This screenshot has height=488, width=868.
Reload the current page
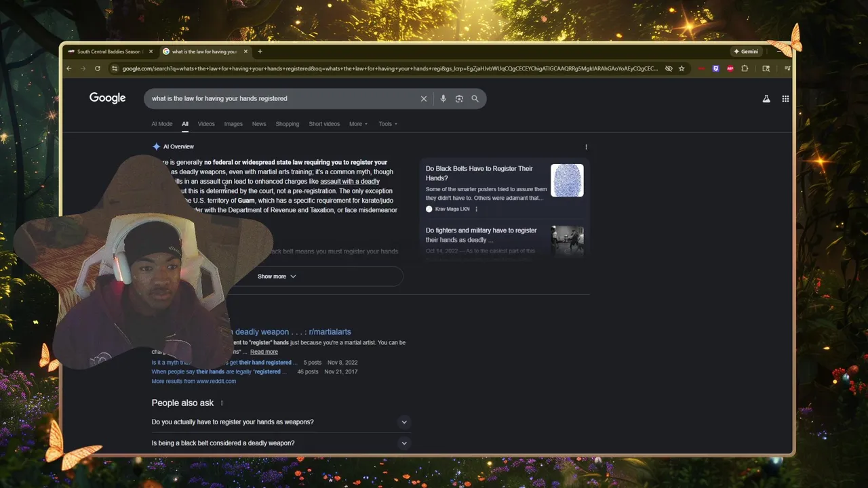(x=98, y=68)
